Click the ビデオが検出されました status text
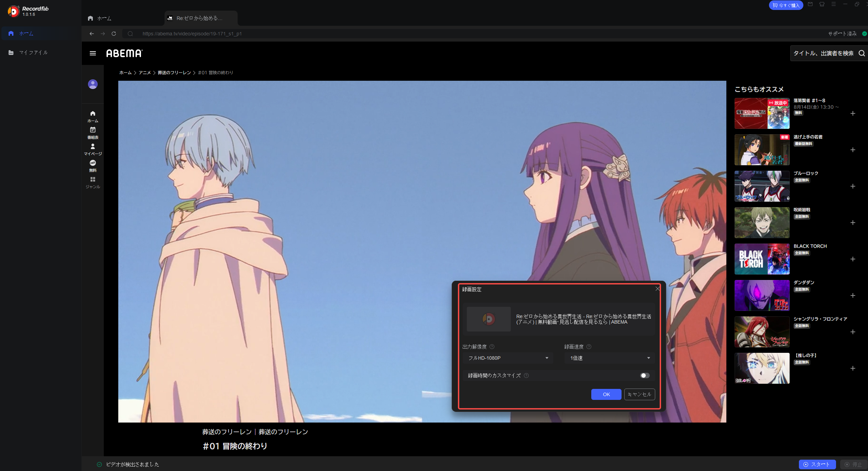The height and width of the screenshot is (471, 868). 133,464
